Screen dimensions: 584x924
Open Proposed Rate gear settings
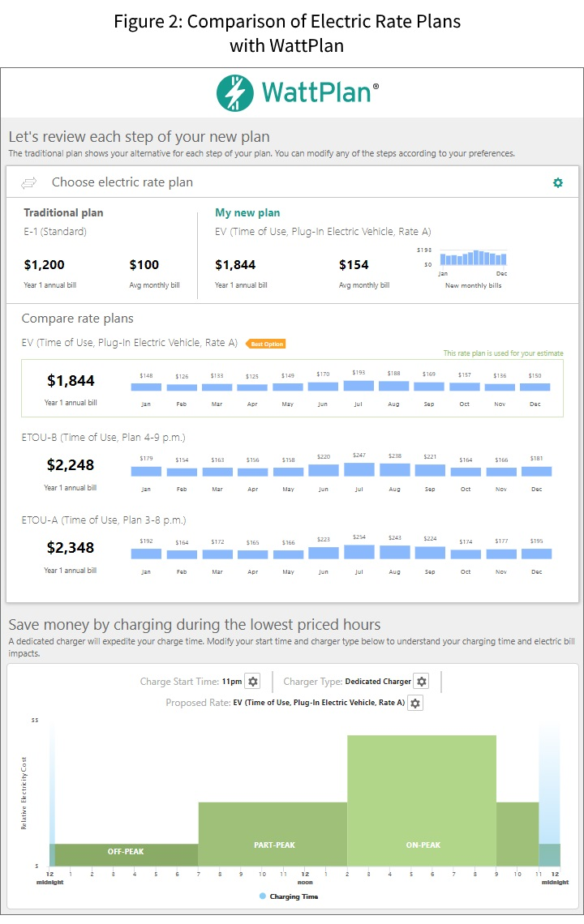coord(415,703)
